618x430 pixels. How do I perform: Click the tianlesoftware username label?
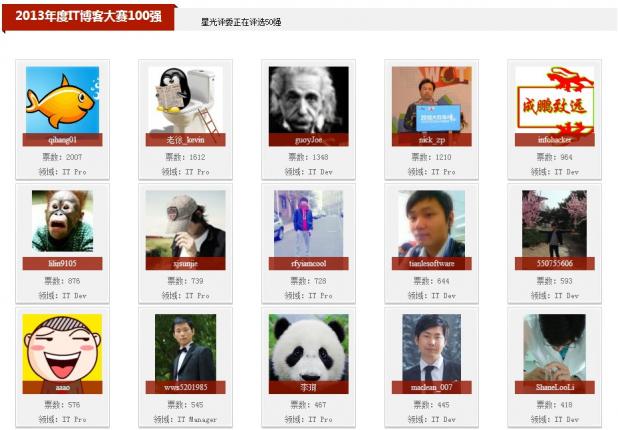432,263
